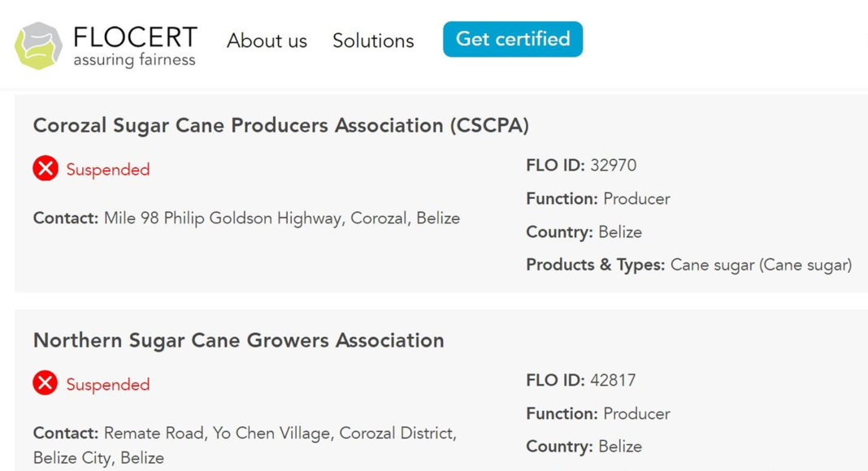Image resolution: width=868 pixels, height=471 pixels.
Task: Open the About us menu
Action: point(267,41)
